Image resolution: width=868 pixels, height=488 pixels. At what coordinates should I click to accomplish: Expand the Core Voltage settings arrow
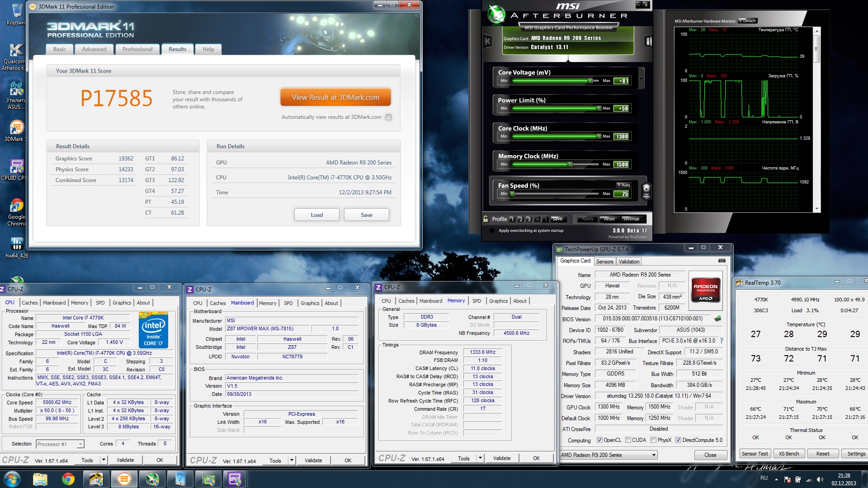(x=641, y=79)
